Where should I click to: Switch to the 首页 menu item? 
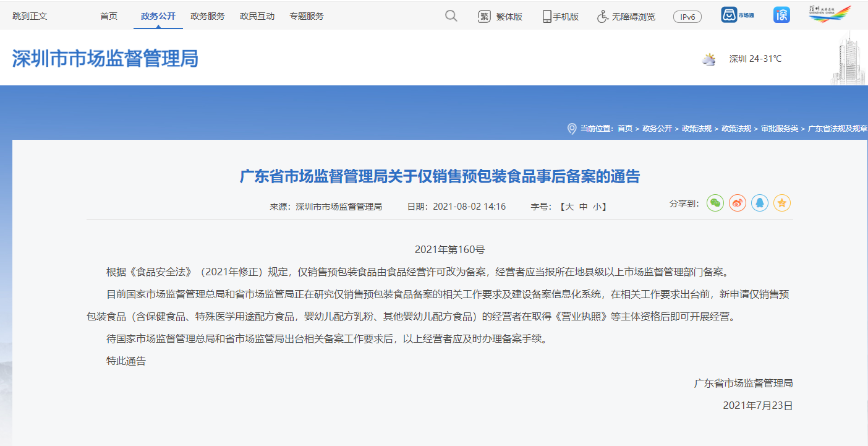pos(109,16)
